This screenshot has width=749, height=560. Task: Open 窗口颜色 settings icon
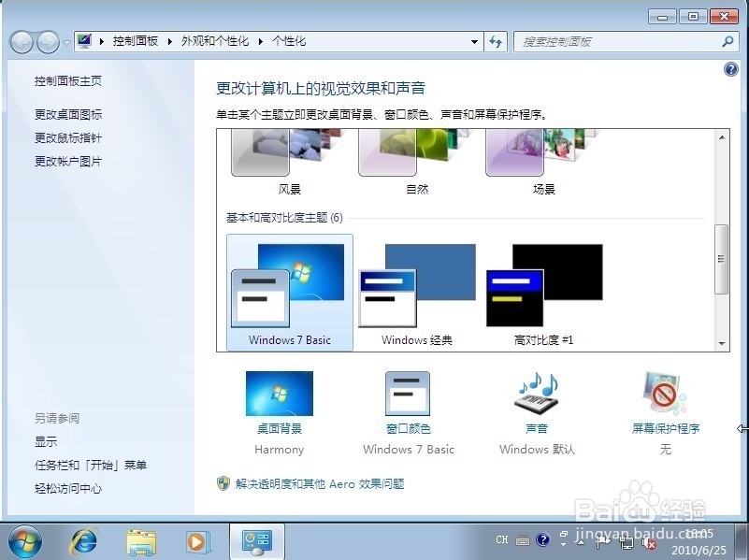[408, 394]
